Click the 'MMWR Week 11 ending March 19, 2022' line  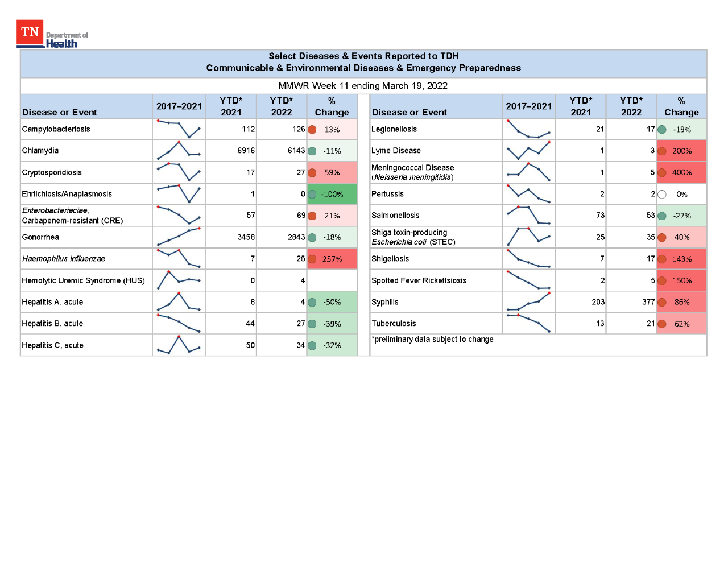tap(363, 86)
